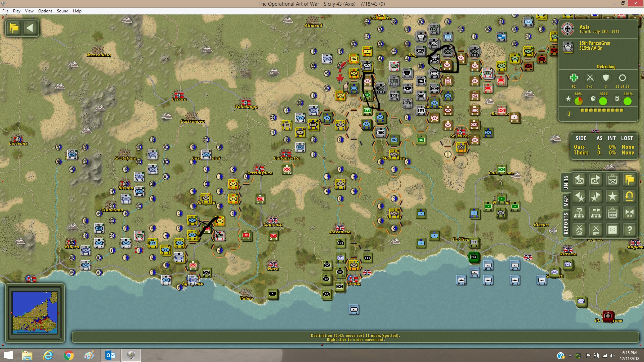
Task: Open Google Chrome from the taskbar
Action: (x=69, y=355)
